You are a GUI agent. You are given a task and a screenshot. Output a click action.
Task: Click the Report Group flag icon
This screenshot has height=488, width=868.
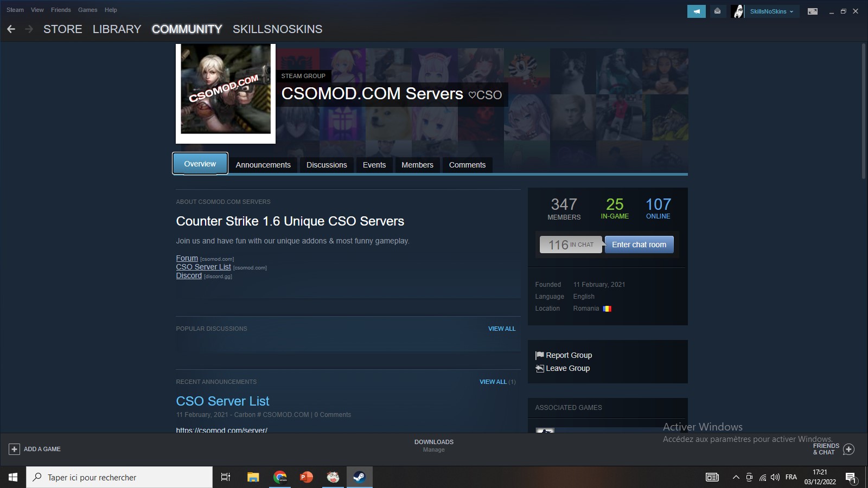tap(539, 356)
